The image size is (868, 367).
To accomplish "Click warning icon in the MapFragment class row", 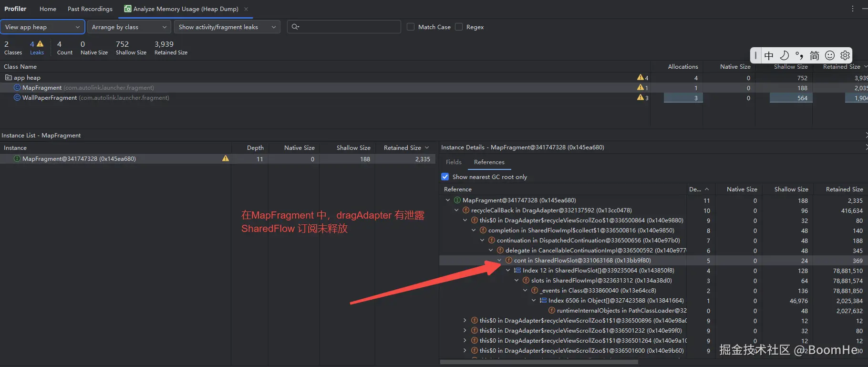I will [x=640, y=87].
